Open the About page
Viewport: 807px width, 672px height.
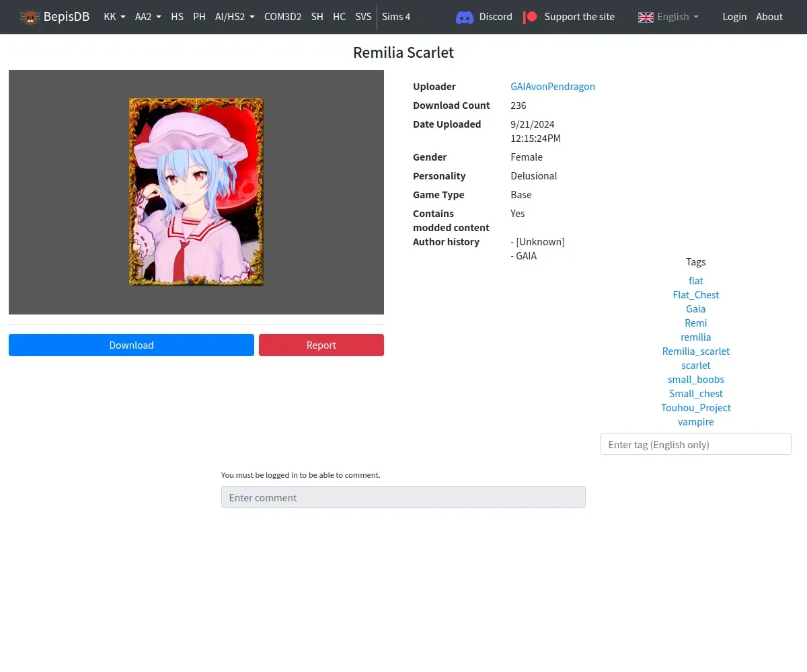(x=769, y=17)
